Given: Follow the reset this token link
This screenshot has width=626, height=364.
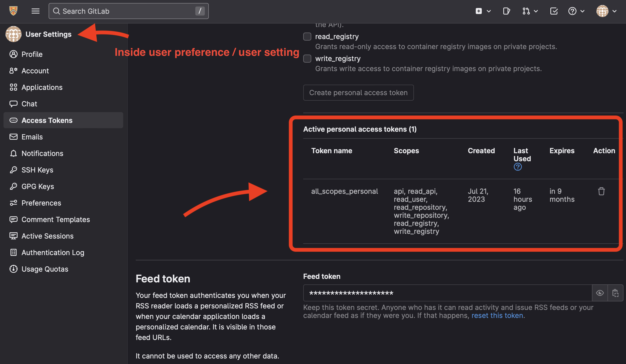Looking at the screenshot, I should (x=497, y=315).
